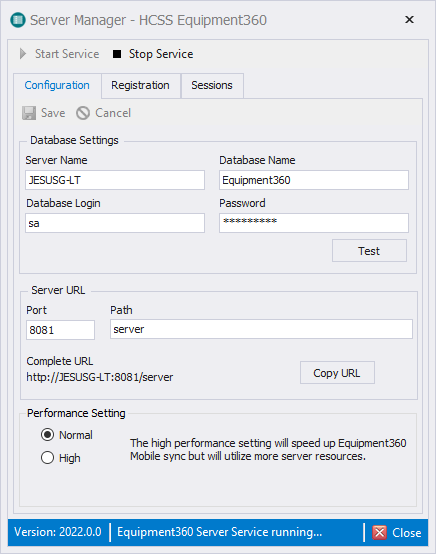Click the Cancel circle-slash icon
This screenshot has width=436, height=554.
click(x=83, y=113)
